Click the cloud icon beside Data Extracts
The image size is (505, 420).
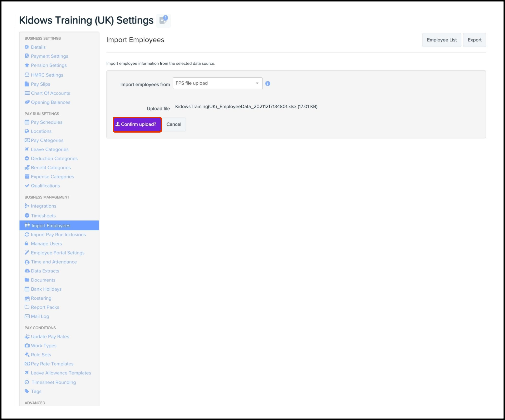click(27, 271)
